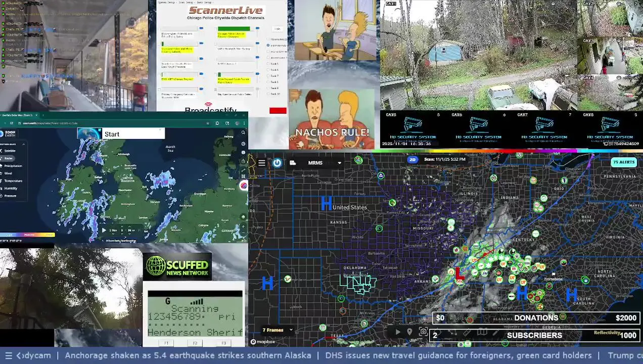Select the Pressure layer in Zoom Earth
The height and width of the screenshot is (364, 643).
(x=9, y=196)
